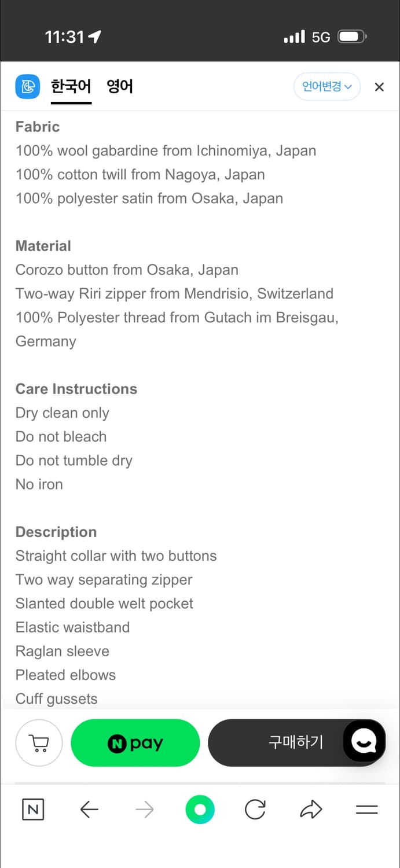This screenshot has height=868, width=400.
Task: Tap the Papago translate logo icon
Action: pyautogui.click(x=27, y=87)
